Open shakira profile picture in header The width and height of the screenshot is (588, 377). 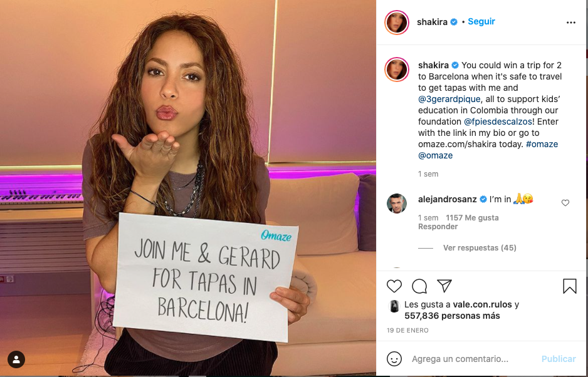pyautogui.click(x=397, y=23)
